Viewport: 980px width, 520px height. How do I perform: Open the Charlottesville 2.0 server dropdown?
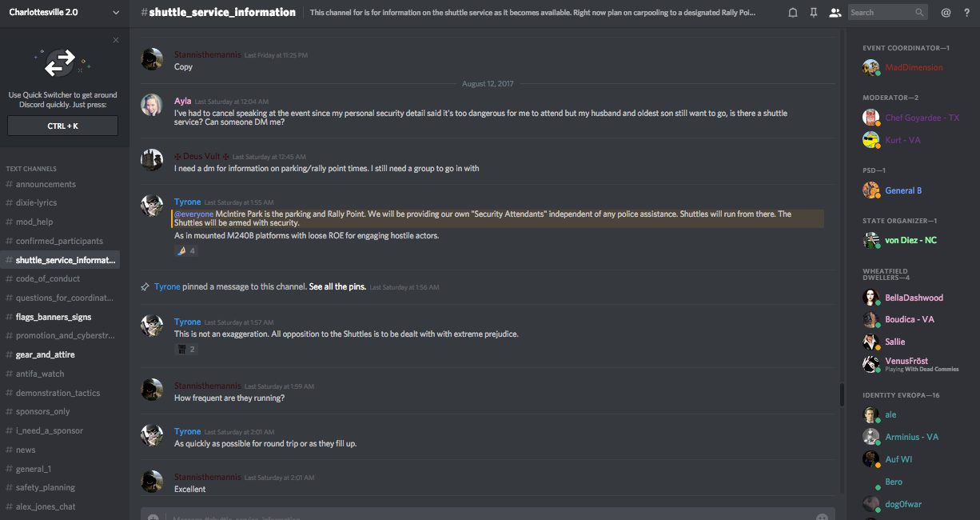tap(116, 12)
